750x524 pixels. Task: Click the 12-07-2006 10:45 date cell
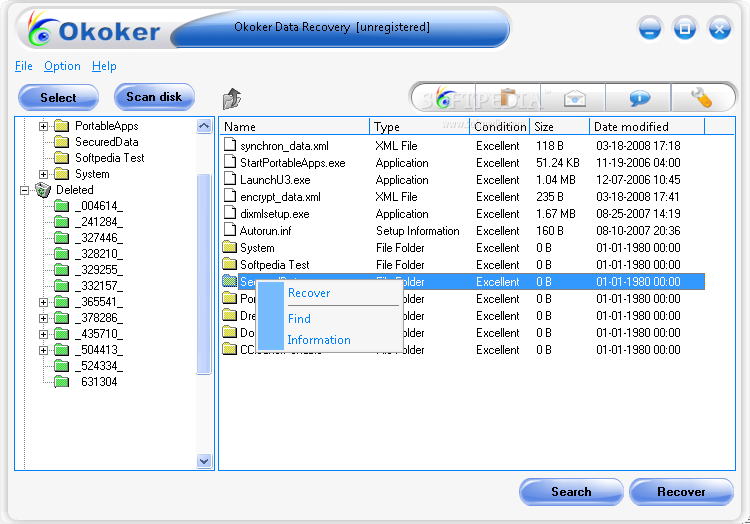point(638,180)
